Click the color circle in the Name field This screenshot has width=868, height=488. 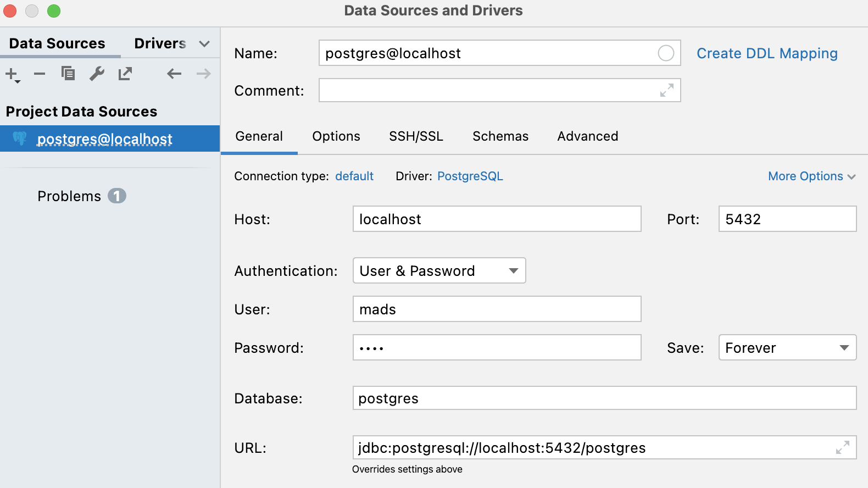pos(666,53)
